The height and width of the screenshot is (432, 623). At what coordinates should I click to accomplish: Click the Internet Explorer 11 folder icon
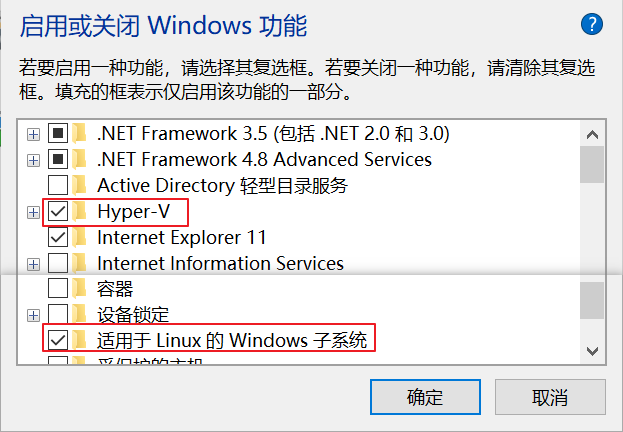80,238
